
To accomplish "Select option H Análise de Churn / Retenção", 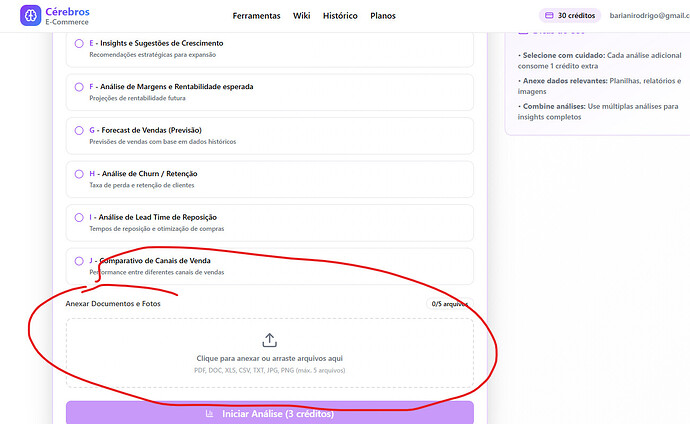I will 269,179.
